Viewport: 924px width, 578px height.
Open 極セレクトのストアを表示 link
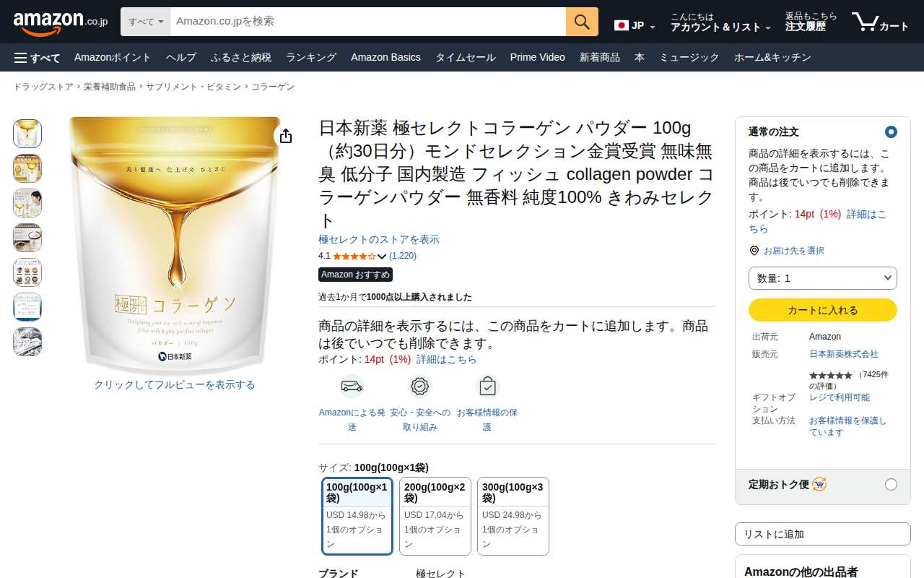click(x=379, y=240)
